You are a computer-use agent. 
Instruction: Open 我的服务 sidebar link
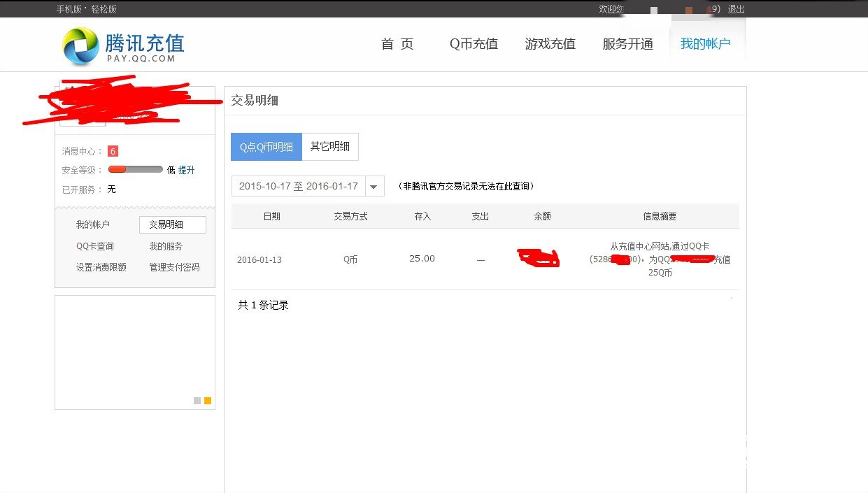(x=166, y=246)
